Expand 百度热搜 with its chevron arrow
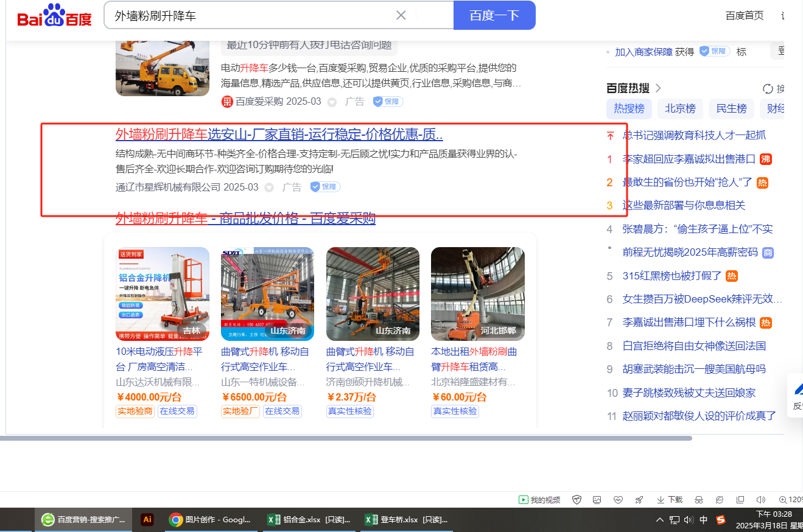803x532 pixels. [x=658, y=88]
